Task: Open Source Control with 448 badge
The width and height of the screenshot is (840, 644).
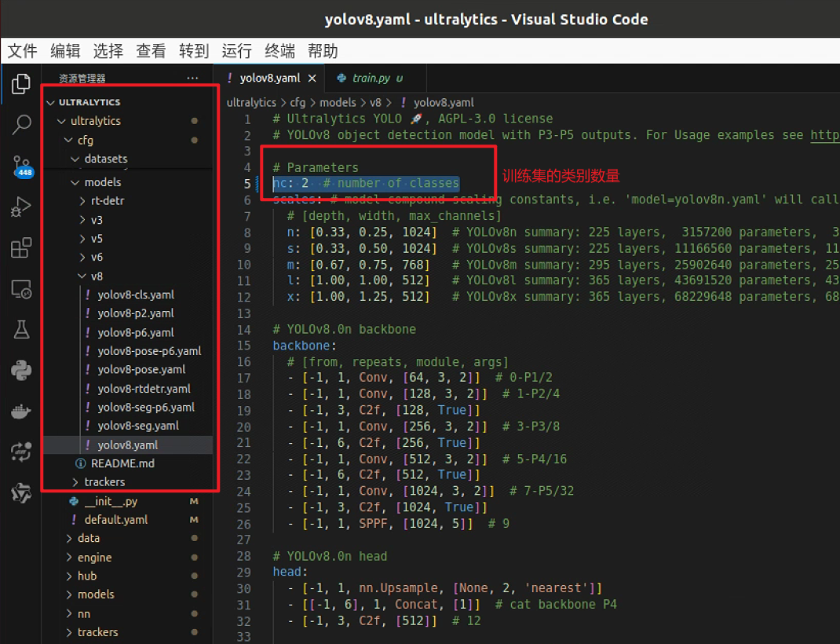Action: coord(21,166)
